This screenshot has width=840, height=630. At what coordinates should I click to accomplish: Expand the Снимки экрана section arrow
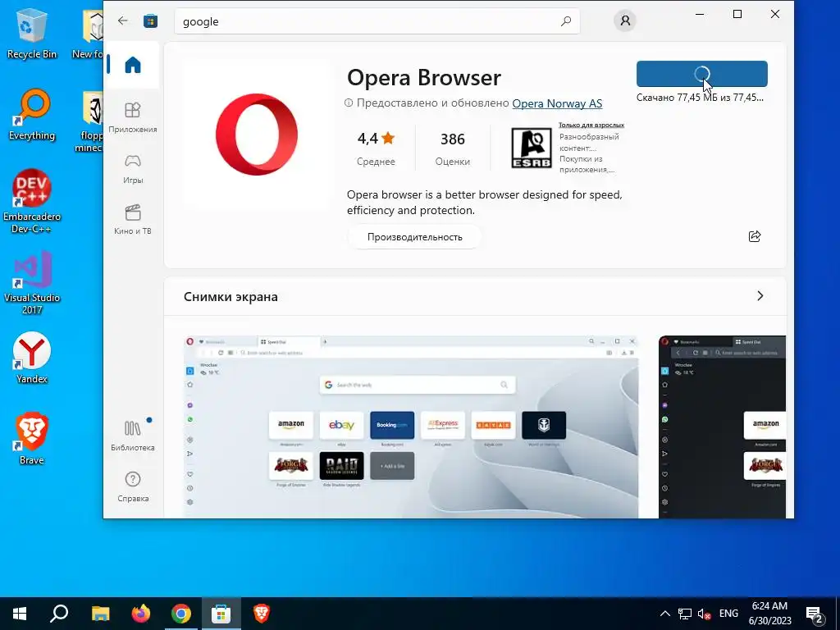[x=760, y=296]
